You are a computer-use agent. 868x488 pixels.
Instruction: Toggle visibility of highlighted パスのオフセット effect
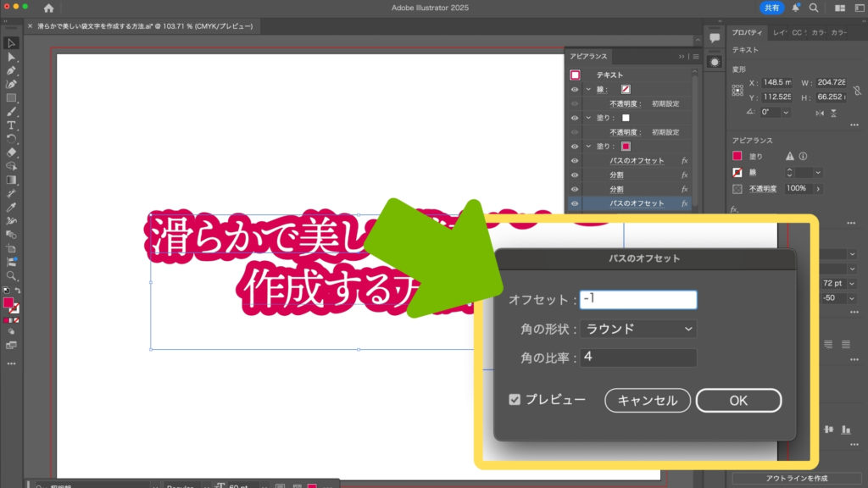click(x=575, y=203)
